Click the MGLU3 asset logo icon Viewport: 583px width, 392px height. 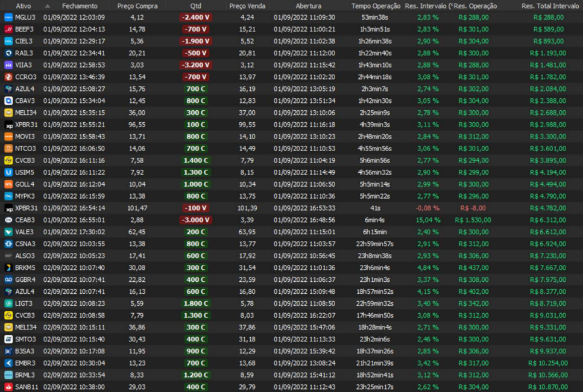click(x=8, y=17)
